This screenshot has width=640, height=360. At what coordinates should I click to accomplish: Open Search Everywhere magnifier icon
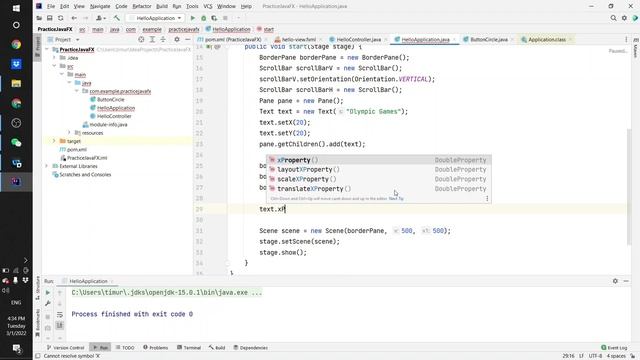[x=613, y=18]
